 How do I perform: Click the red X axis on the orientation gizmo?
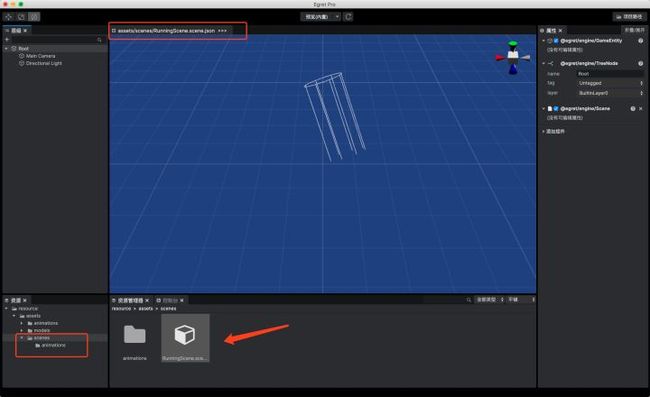pos(500,58)
